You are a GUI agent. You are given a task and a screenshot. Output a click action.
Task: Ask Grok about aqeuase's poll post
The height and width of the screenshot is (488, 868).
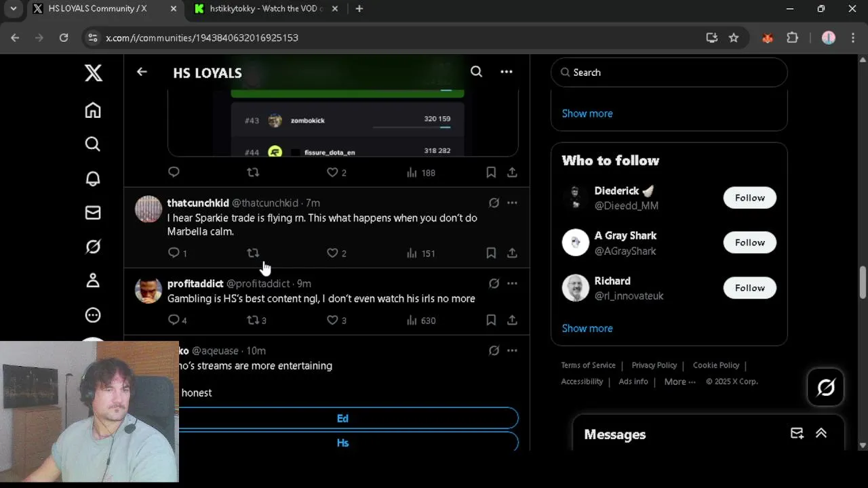pyautogui.click(x=494, y=350)
